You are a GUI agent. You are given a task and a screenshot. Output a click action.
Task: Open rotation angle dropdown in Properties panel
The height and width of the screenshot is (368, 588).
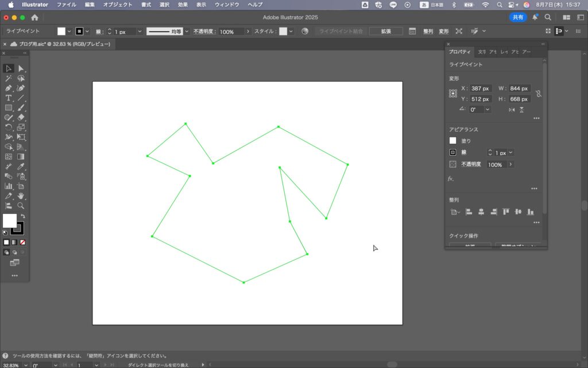click(488, 110)
